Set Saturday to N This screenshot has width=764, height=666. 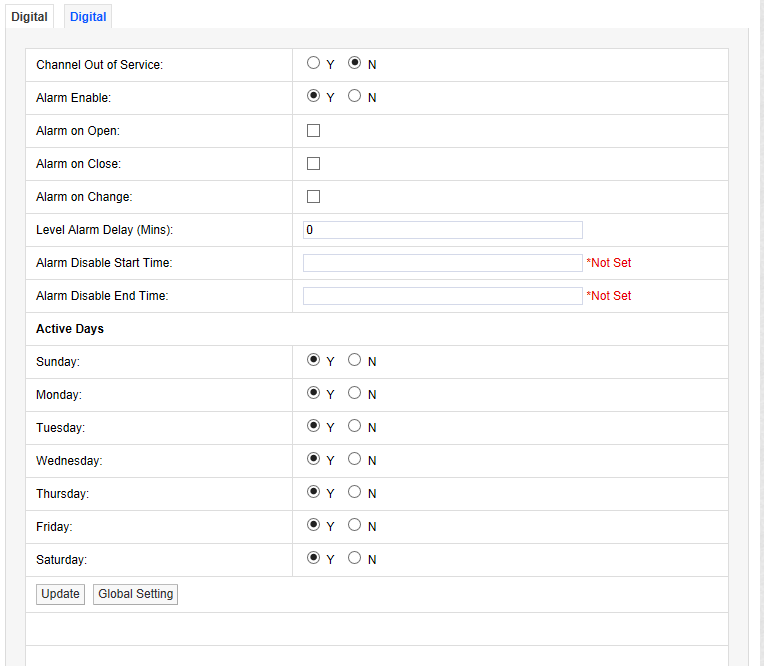[x=354, y=558]
